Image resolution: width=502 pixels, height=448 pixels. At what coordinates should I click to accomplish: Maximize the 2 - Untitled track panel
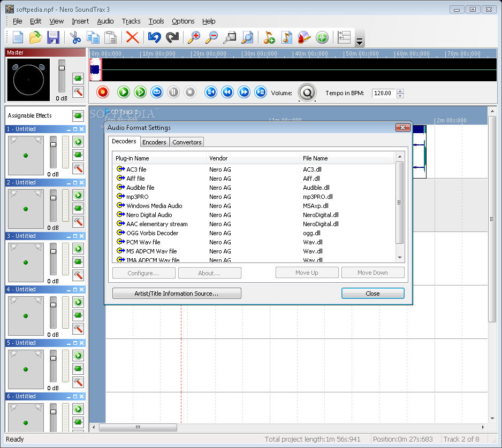coord(75,183)
